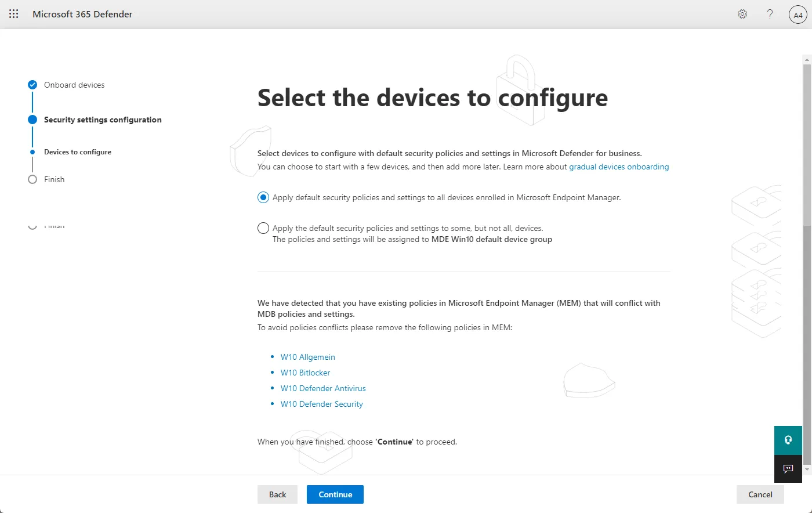Click the teal headset support icon
The height and width of the screenshot is (513, 812).
[788, 440]
